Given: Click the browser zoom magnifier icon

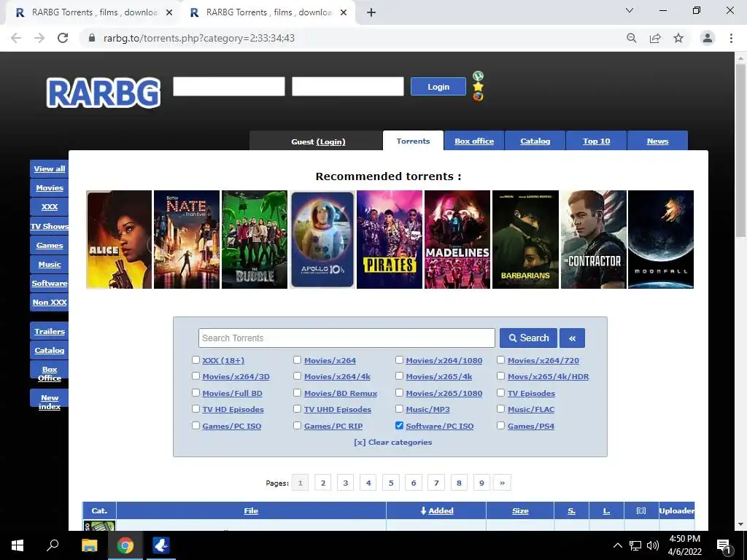Looking at the screenshot, I should [632, 38].
